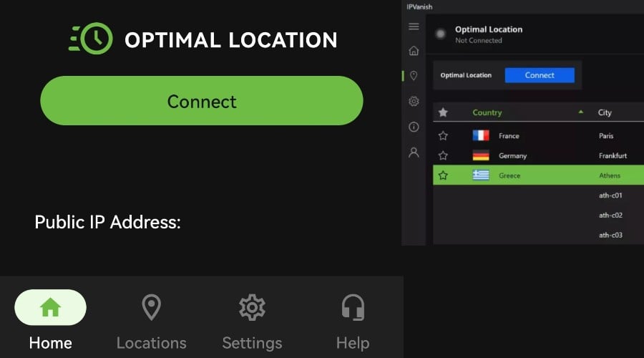Screen dimensions: 644x358
Task: Sort list by the Country column header
Action: (x=487, y=112)
